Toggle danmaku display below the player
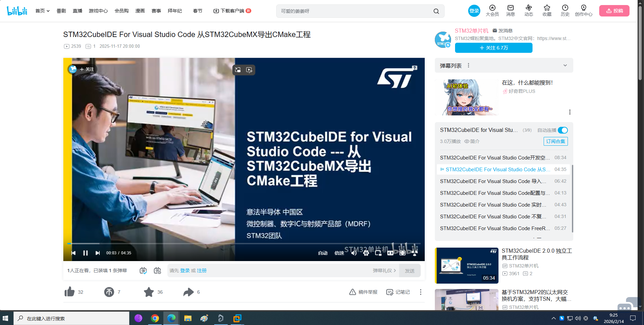Image resolution: width=644 pixels, height=325 pixels. click(143, 270)
